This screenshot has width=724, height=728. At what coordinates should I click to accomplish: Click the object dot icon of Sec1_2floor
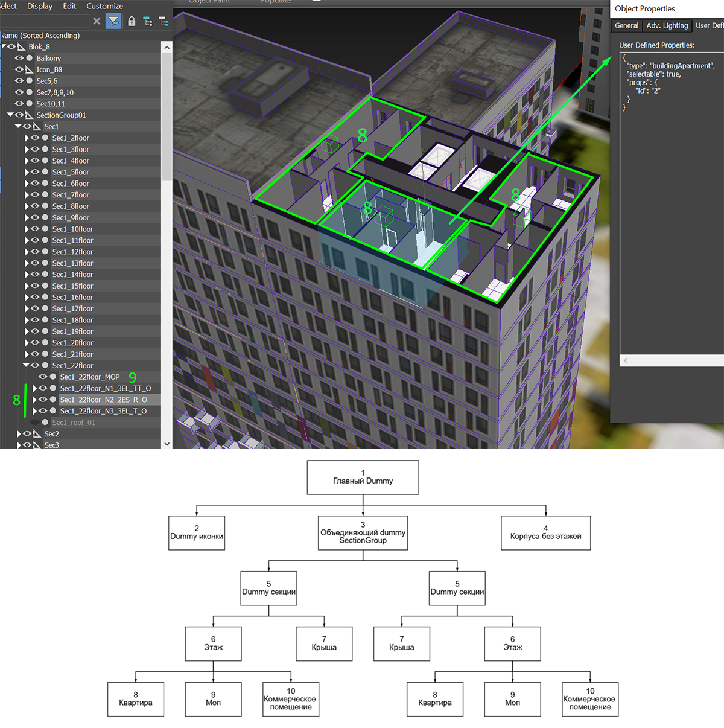(45, 138)
